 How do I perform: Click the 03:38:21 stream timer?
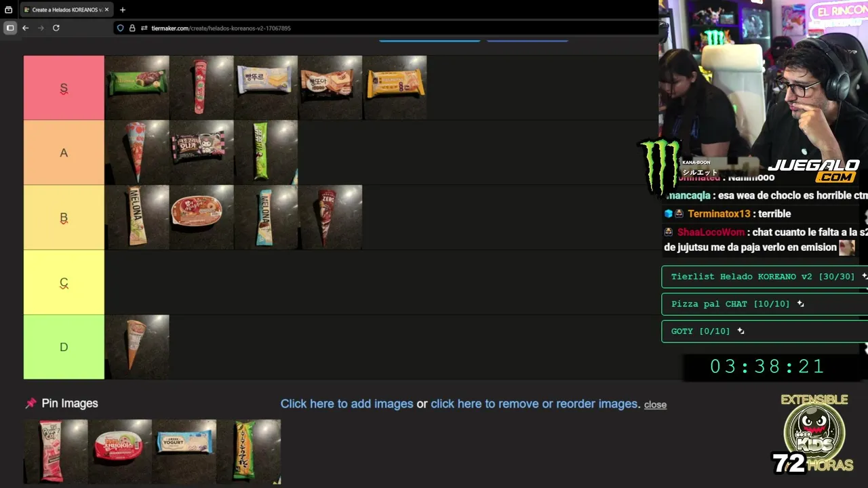point(767,367)
